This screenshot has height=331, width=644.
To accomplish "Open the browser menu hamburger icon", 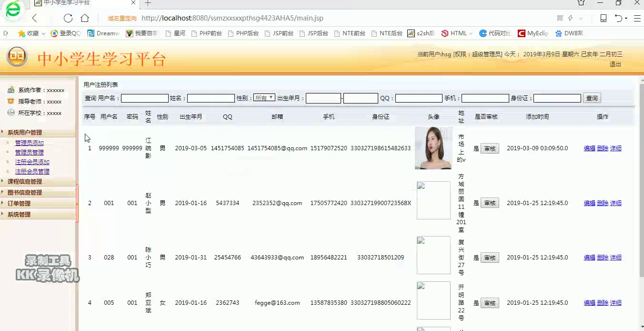I will 637,18.
